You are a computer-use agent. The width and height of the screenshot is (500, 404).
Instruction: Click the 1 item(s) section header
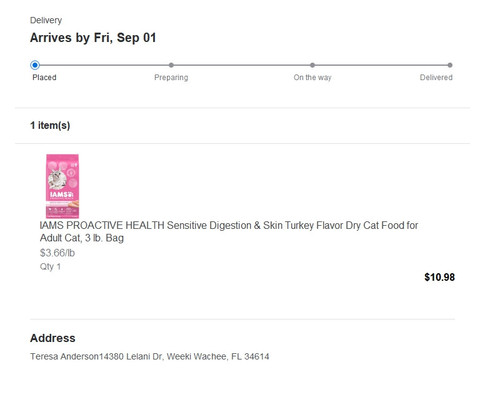(x=50, y=125)
